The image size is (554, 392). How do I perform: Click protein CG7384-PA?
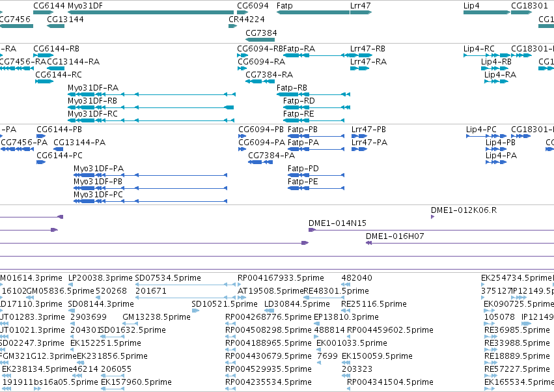[x=260, y=162]
